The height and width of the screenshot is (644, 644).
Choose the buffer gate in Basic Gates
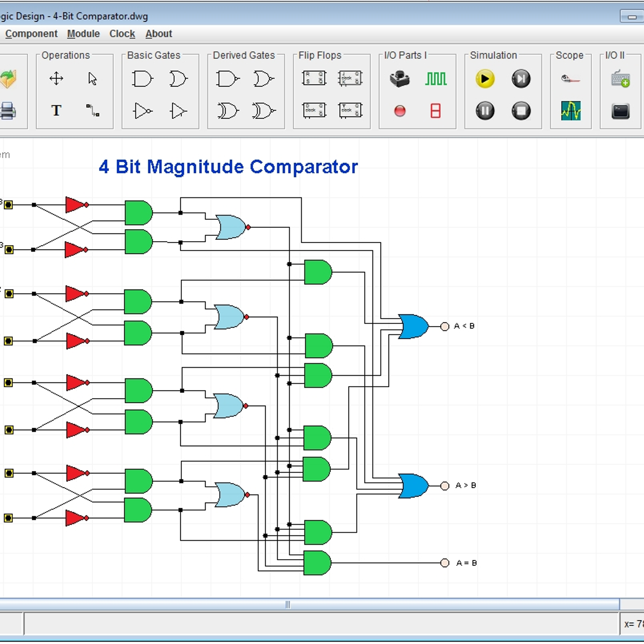pos(178,111)
